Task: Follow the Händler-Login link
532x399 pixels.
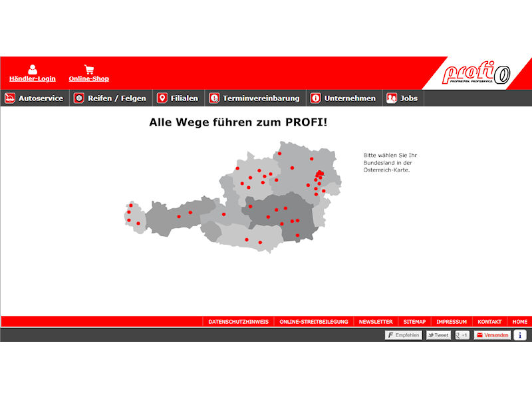Action: 33,78
